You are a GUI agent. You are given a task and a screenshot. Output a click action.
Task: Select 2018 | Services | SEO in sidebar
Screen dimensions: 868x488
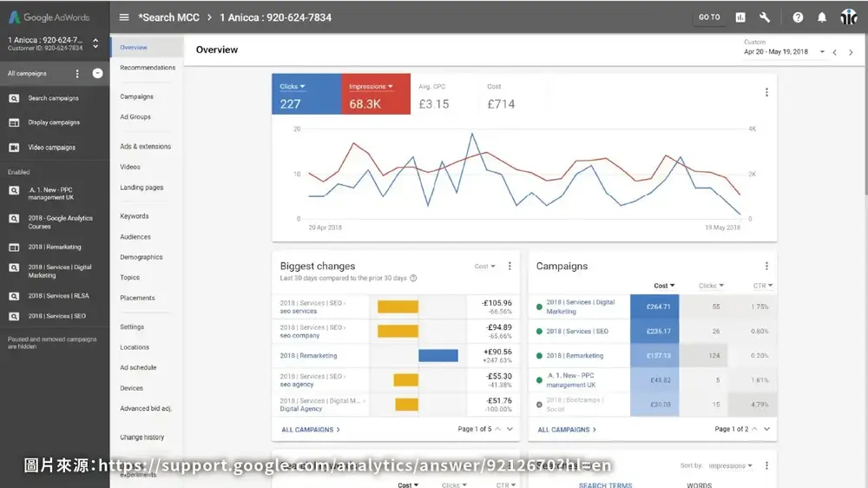(56, 316)
